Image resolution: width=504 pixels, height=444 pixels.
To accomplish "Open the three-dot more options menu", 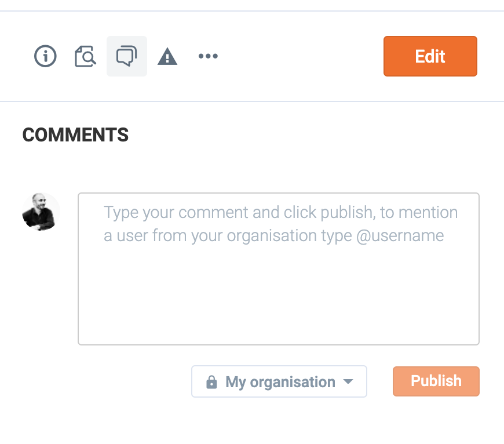I will pos(208,56).
